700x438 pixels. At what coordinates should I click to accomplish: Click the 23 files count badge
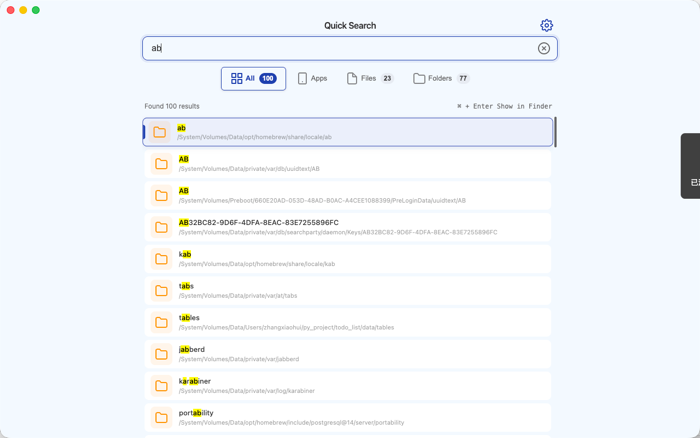(x=387, y=79)
